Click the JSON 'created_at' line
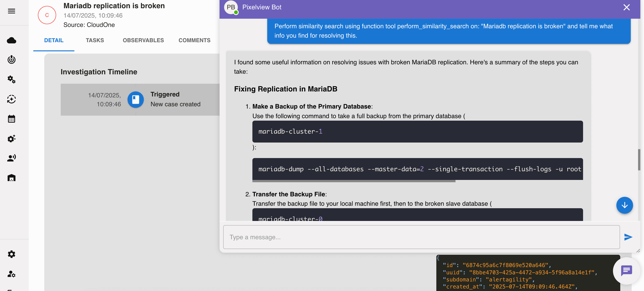The height and width of the screenshot is (291, 644). click(x=510, y=286)
